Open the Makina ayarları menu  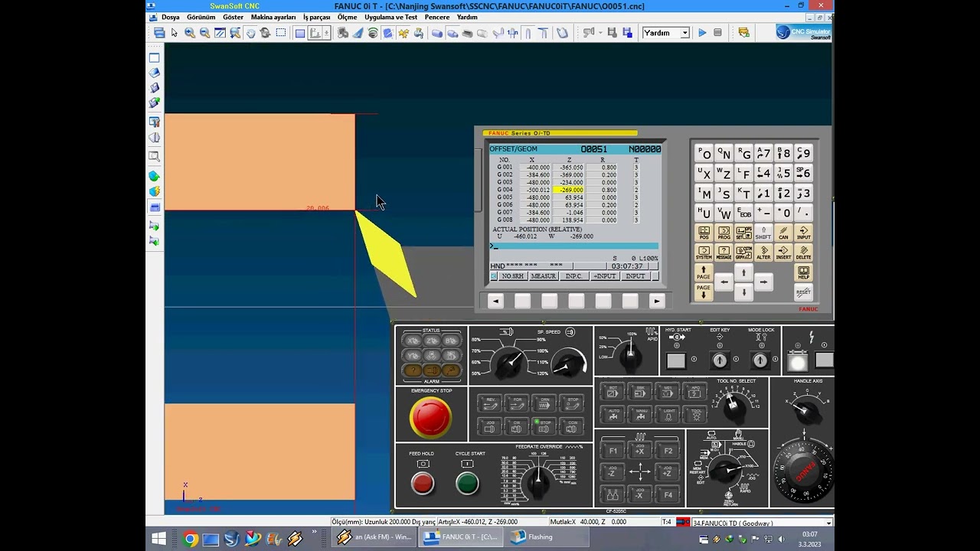click(273, 17)
